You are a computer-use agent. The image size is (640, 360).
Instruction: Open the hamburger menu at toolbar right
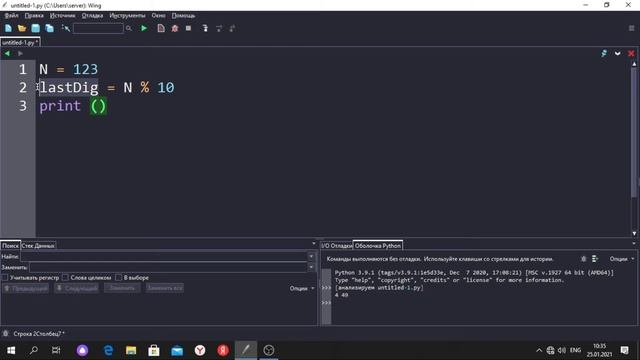click(x=631, y=28)
